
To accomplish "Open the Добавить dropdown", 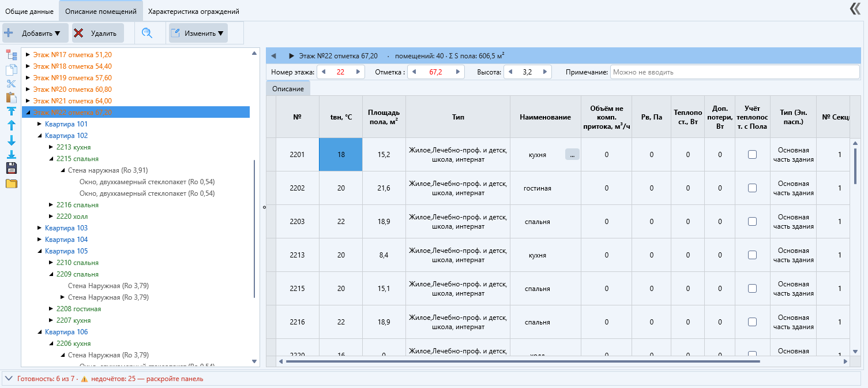I will 35,33.
